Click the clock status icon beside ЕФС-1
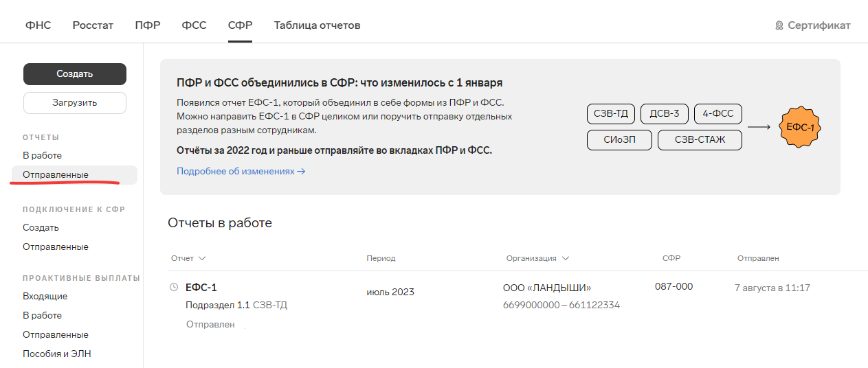 (174, 288)
